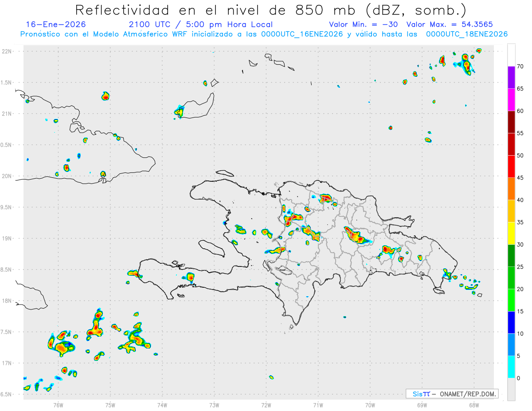Click the colorbar label '50'

click(x=520, y=156)
